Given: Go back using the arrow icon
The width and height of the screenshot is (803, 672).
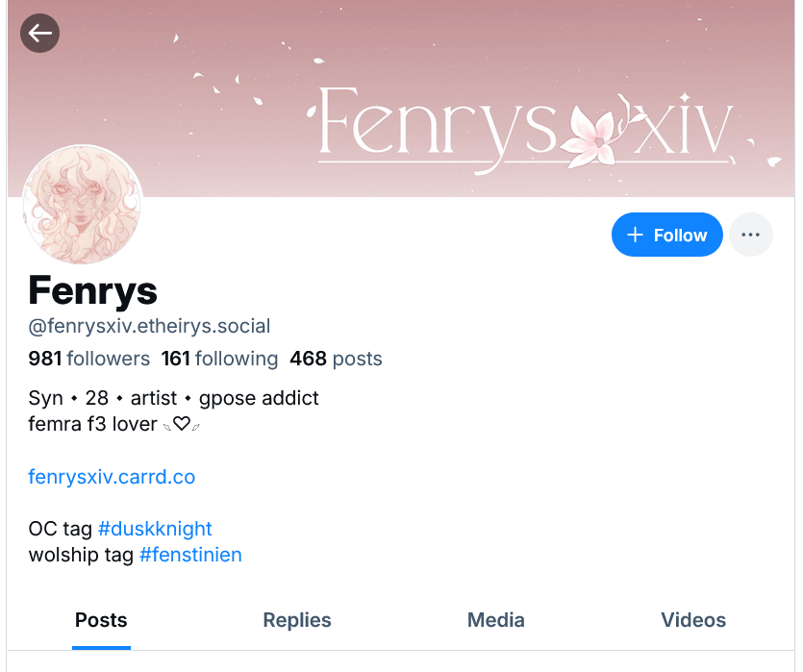Looking at the screenshot, I should [x=40, y=34].
